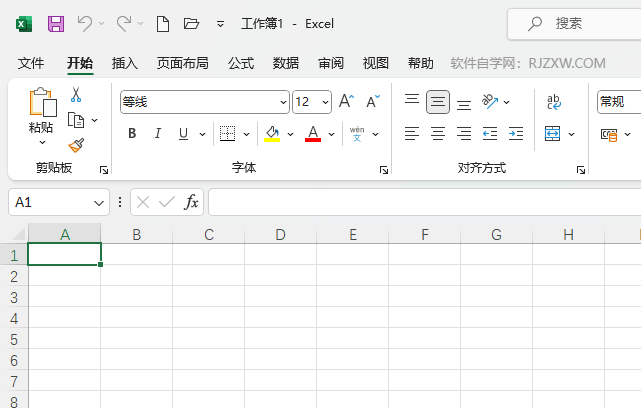Open the 文件 menu tab
Viewport: 641px width, 408px height.
(31, 63)
